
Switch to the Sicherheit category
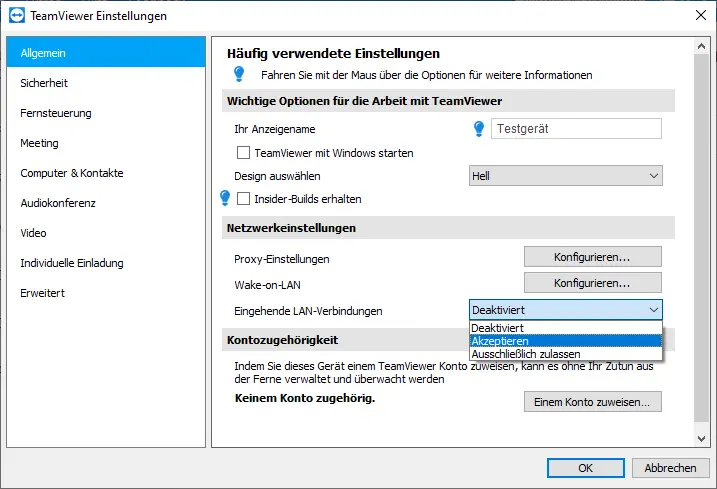pyautogui.click(x=106, y=83)
